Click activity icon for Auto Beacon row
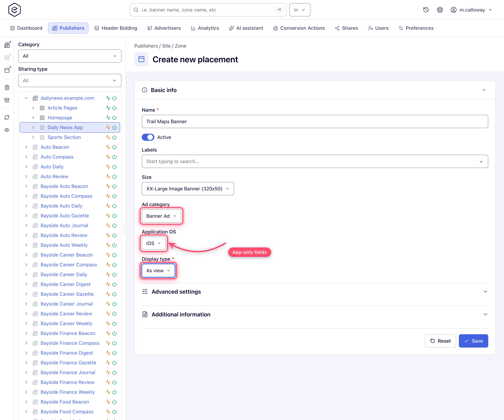The height and width of the screenshot is (420, 504). coord(108,147)
